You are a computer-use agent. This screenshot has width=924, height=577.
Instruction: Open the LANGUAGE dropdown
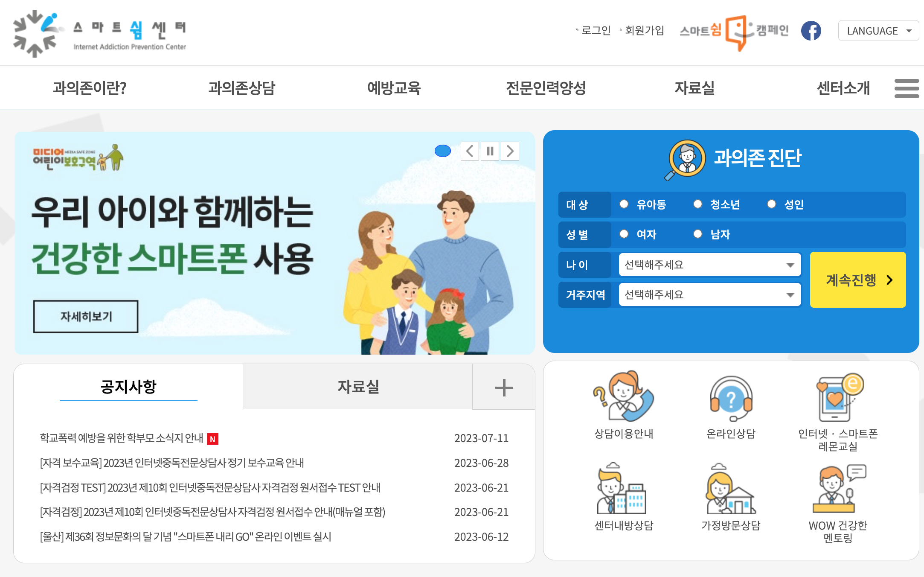point(878,31)
